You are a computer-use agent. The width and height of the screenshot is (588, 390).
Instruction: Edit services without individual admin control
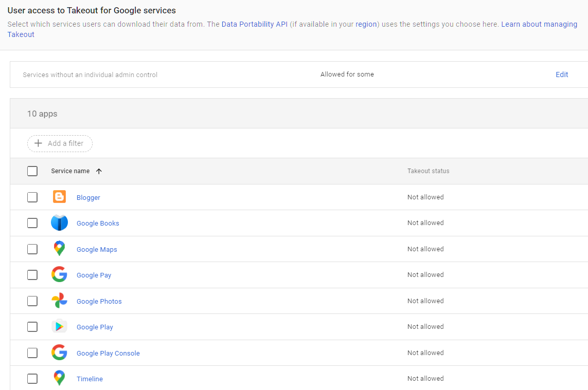562,75
